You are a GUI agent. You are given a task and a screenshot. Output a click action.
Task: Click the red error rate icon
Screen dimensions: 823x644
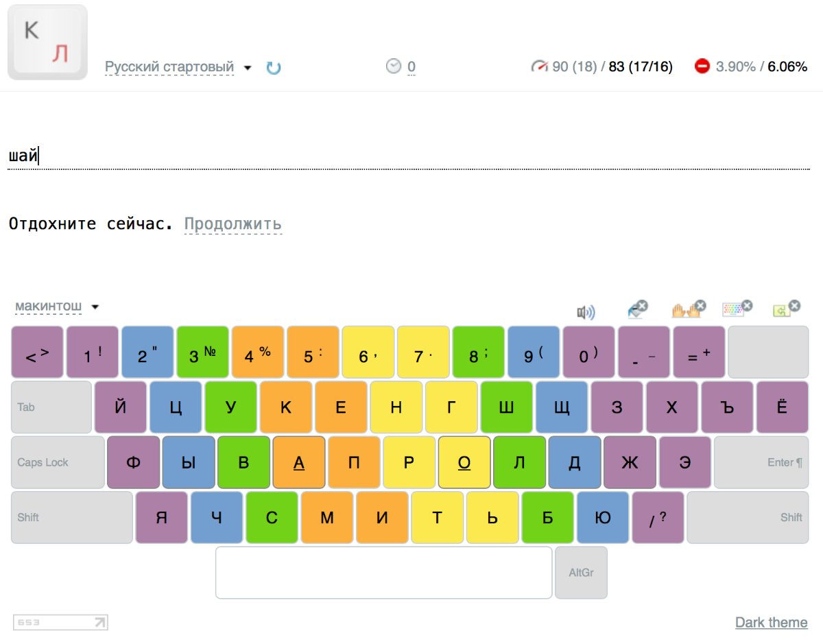[702, 67]
